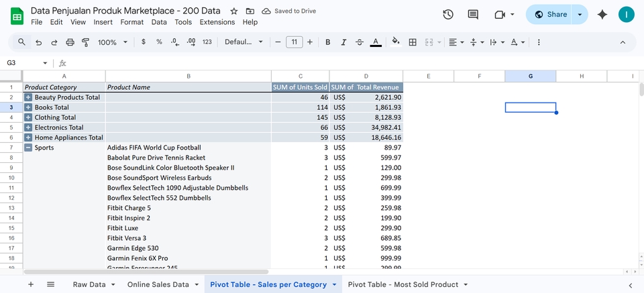
Task: Open version history clock icon
Action: [448, 14]
